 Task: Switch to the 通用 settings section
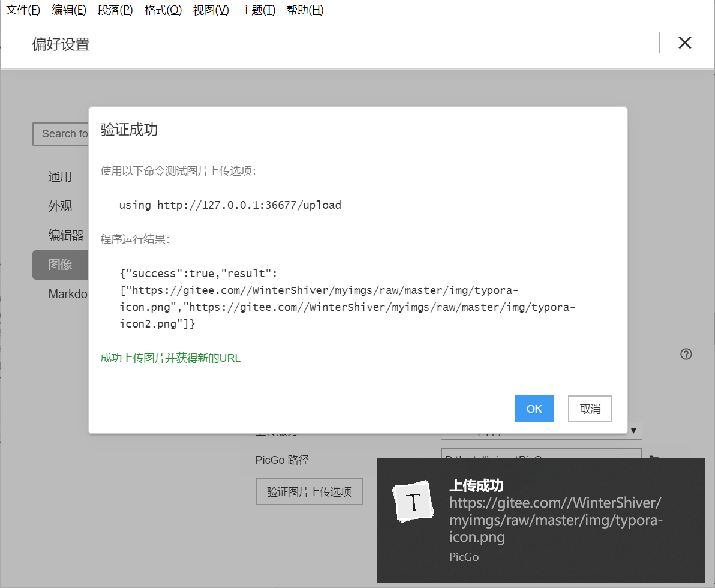(60, 176)
